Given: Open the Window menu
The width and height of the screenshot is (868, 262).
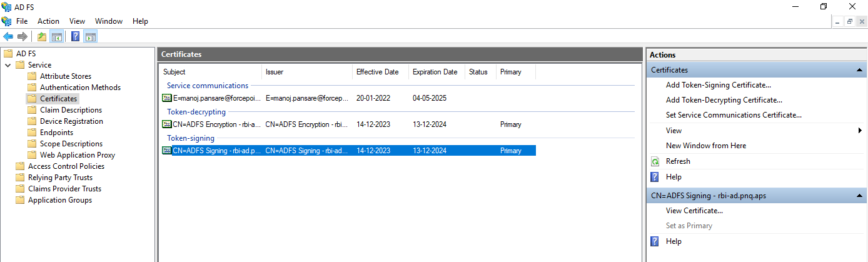Looking at the screenshot, I should pyautogui.click(x=109, y=21).
